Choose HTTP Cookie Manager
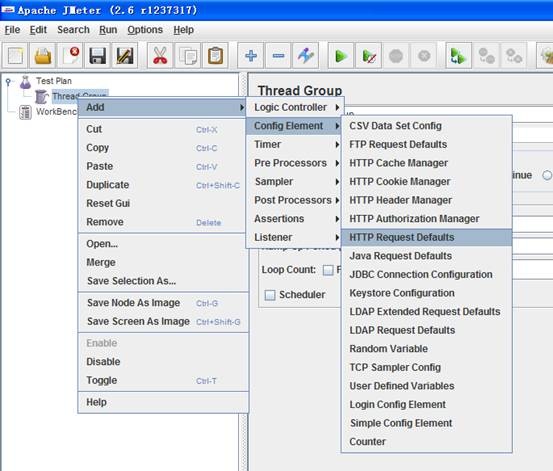The width and height of the screenshot is (553, 471). point(427,182)
